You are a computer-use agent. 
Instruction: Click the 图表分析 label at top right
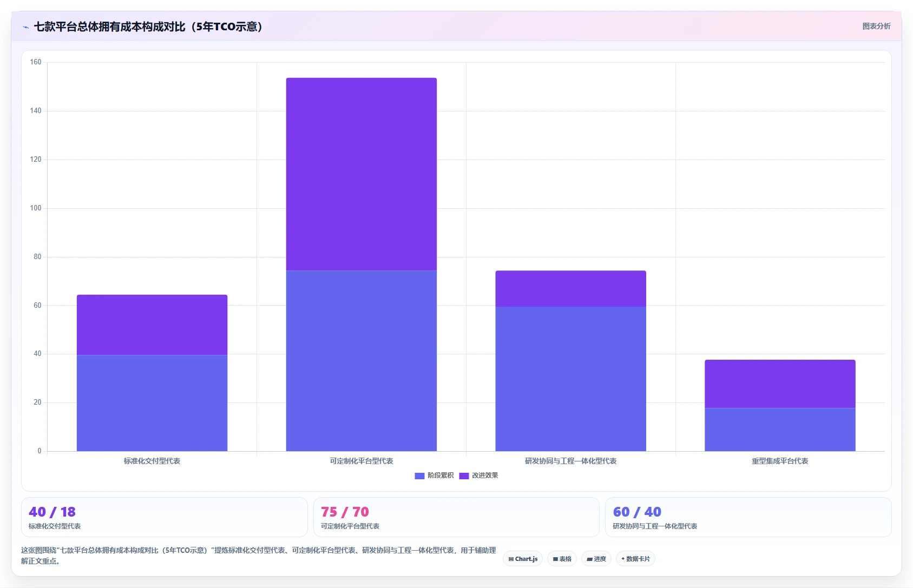pyautogui.click(x=876, y=26)
